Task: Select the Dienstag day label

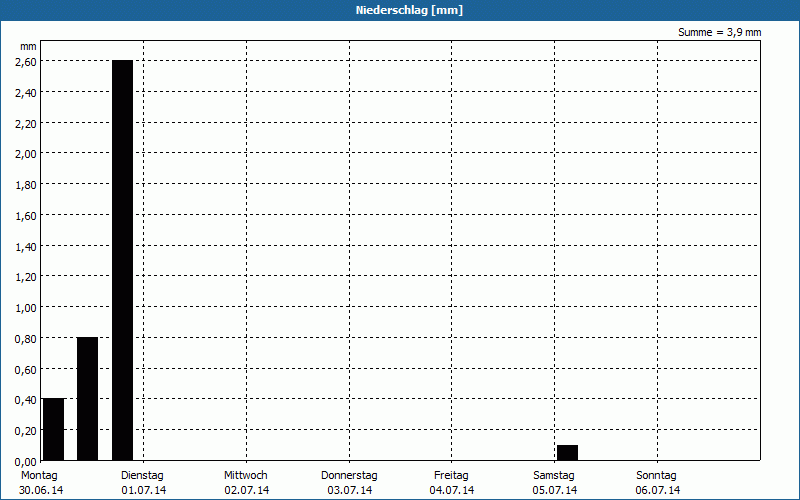Action: coord(142,476)
